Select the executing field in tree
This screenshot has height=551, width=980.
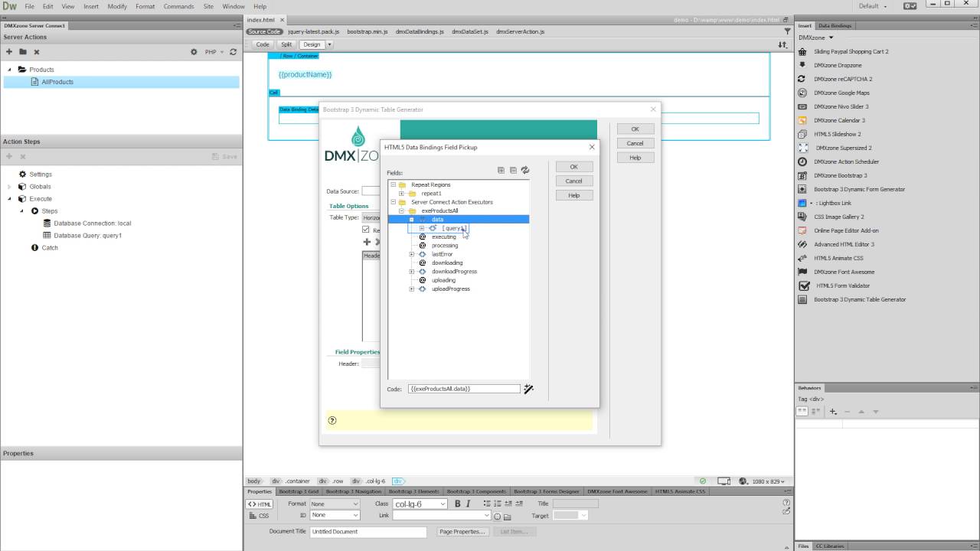pos(443,236)
